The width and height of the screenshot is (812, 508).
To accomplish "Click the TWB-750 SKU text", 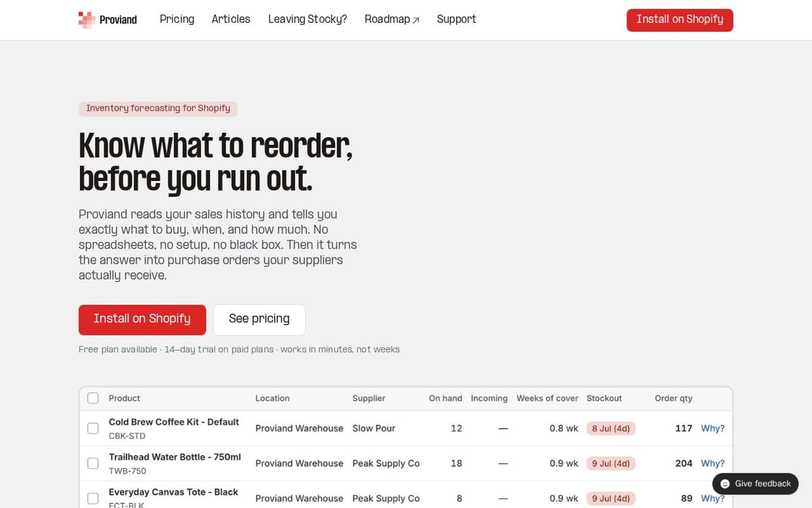I will tap(127, 471).
